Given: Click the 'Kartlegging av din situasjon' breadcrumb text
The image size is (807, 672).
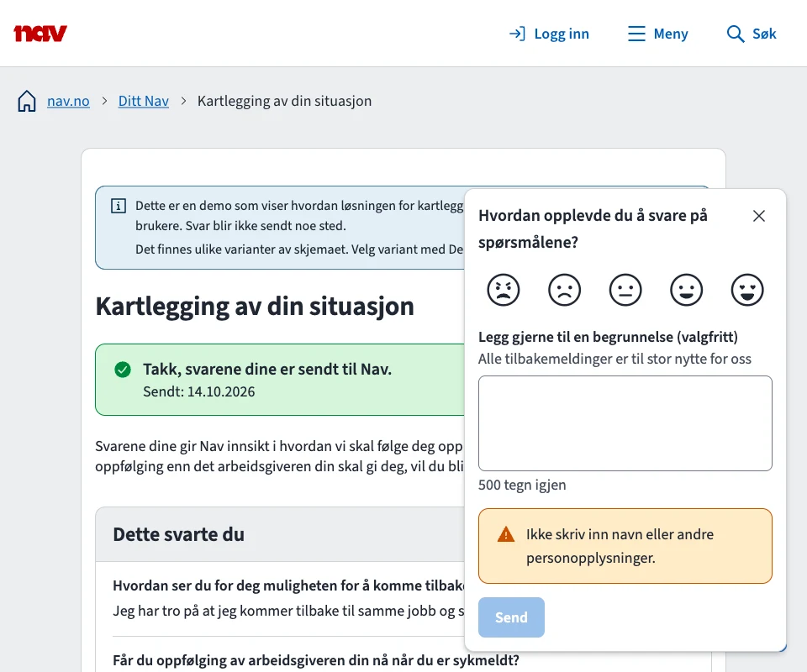Looking at the screenshot, I should [285, 101].
